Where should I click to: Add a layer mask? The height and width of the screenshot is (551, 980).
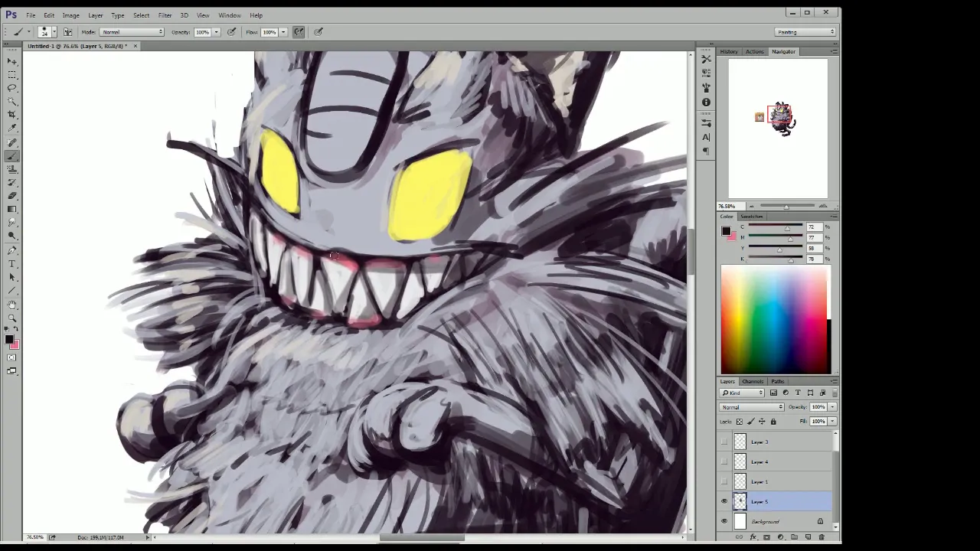click(766, 537)
